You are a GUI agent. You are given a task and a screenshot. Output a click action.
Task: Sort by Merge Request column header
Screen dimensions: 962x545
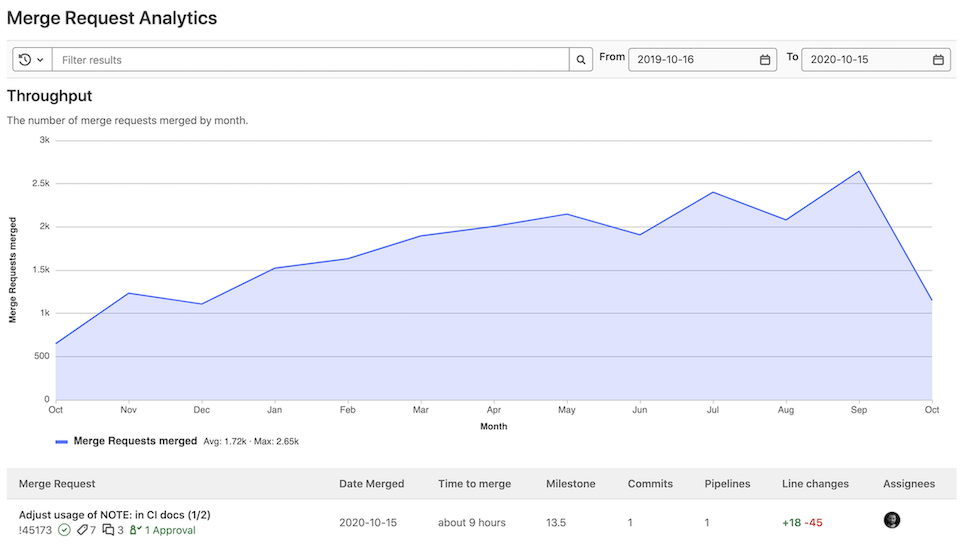[x=57, y=484]
